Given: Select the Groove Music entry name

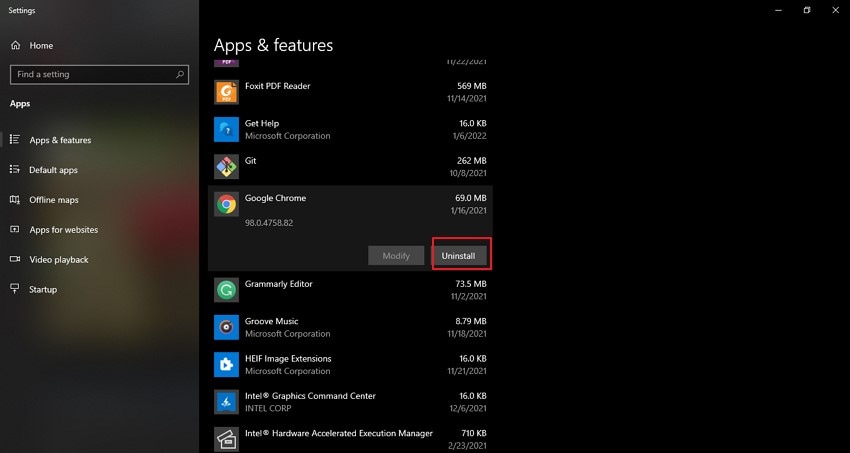Looking at the screenshot, I should [272, 321].
